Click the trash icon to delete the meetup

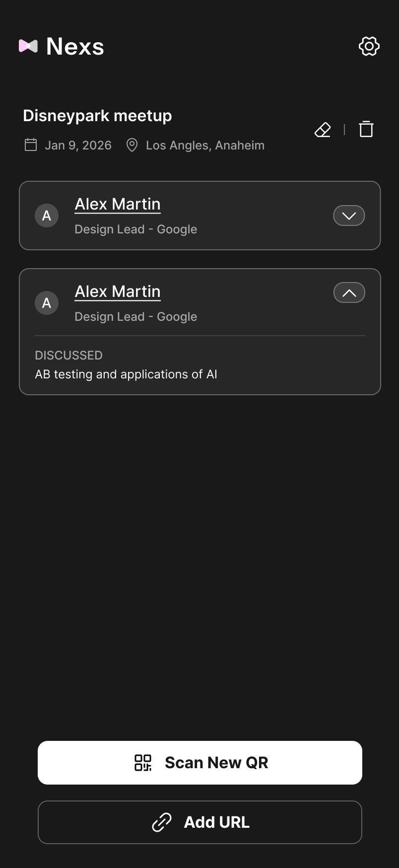366,129
